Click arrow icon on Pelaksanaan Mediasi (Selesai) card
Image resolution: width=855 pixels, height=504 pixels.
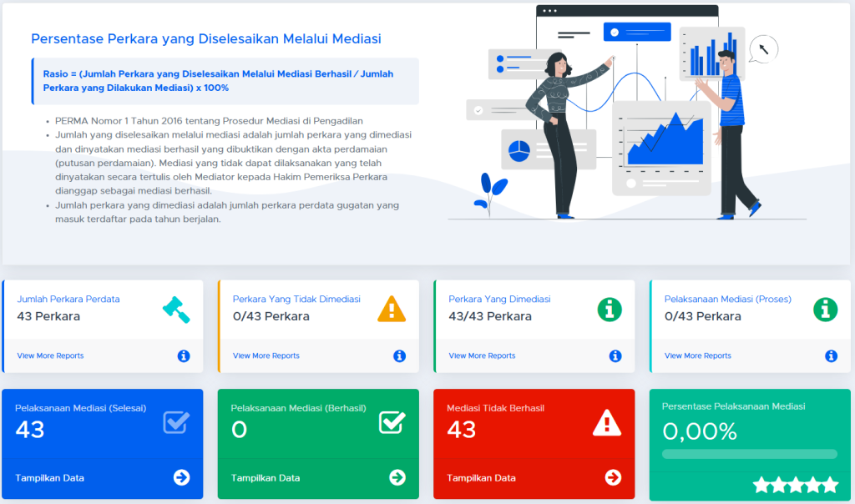click(181, 477)
